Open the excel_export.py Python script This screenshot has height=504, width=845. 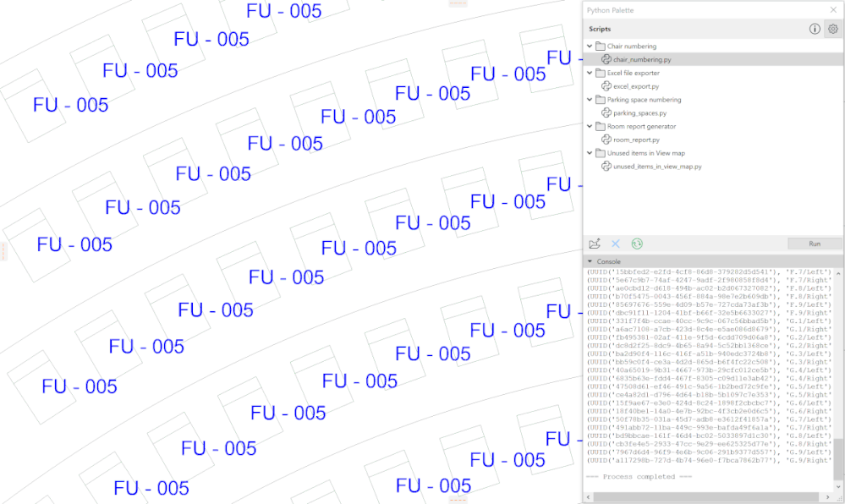click(608, 85)
